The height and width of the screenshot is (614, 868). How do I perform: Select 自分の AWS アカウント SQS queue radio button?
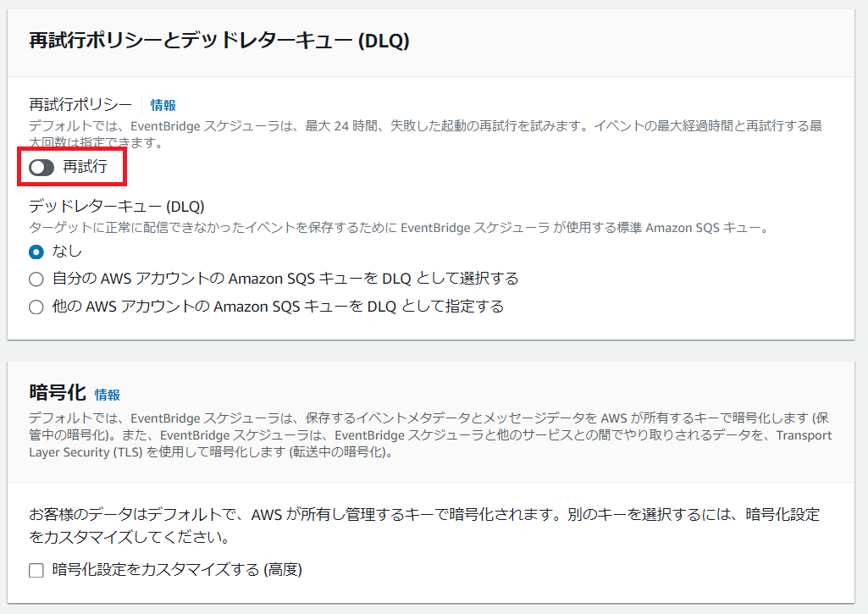click(x=36, y=279)
